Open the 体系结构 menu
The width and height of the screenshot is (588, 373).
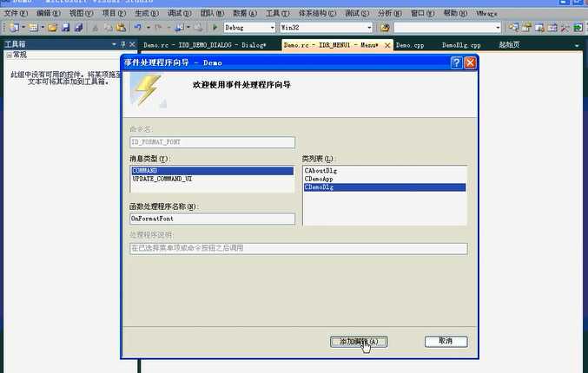click(x=317, y=13)
